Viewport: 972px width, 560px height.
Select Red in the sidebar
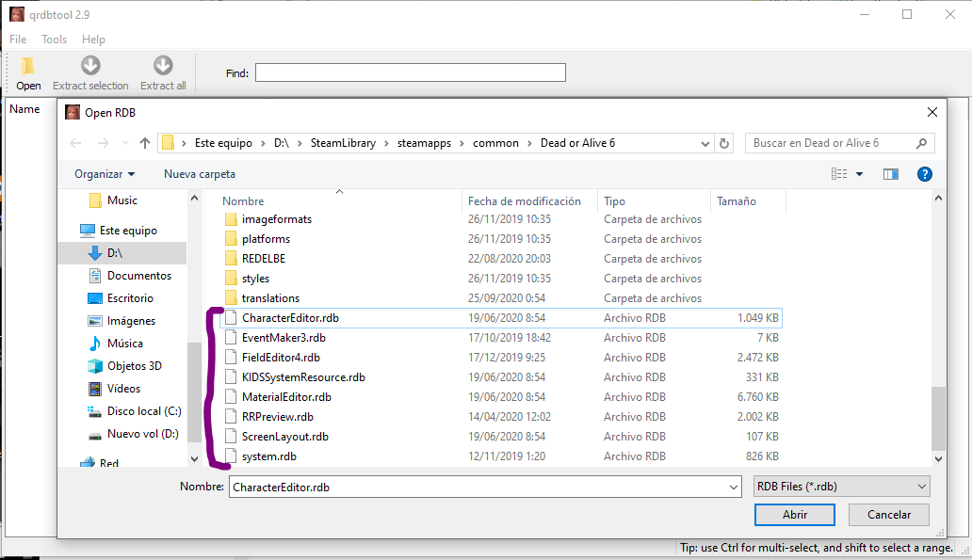click(x=108, y=463)
